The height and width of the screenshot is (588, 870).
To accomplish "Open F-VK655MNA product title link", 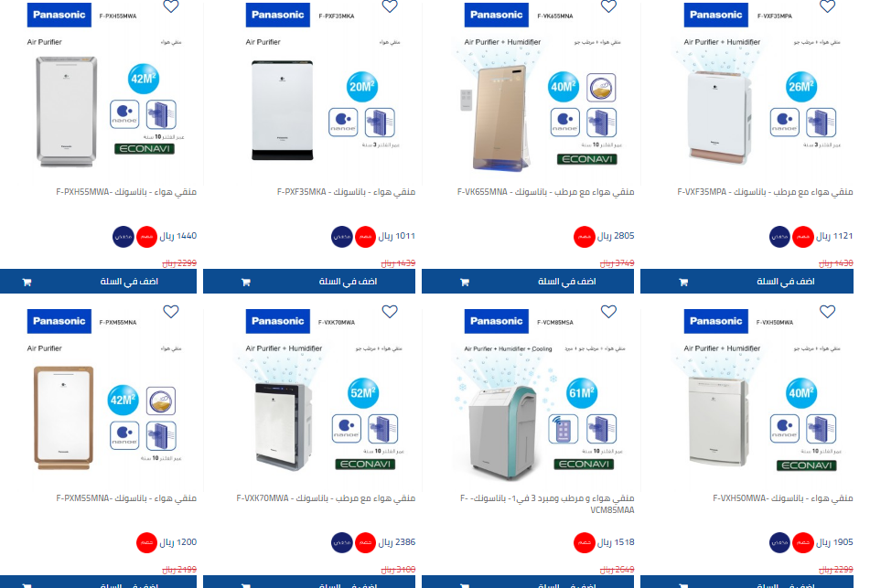I will [x=545, y=192].
